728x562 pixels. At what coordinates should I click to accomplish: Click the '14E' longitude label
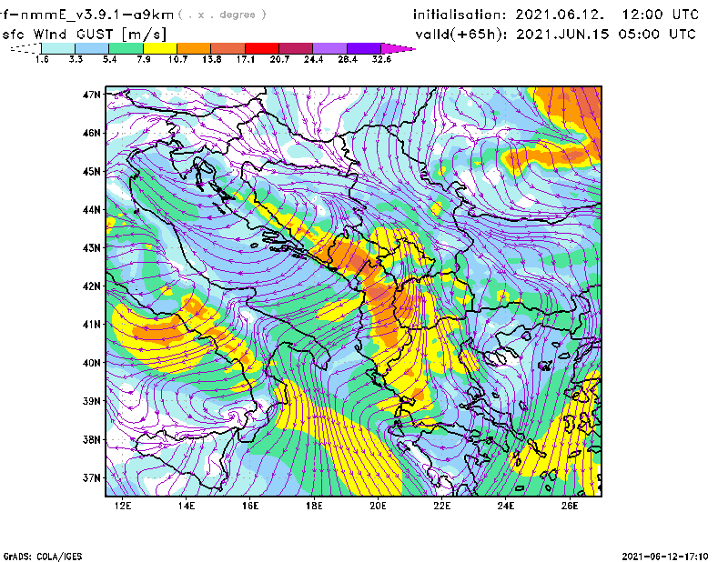187,506
